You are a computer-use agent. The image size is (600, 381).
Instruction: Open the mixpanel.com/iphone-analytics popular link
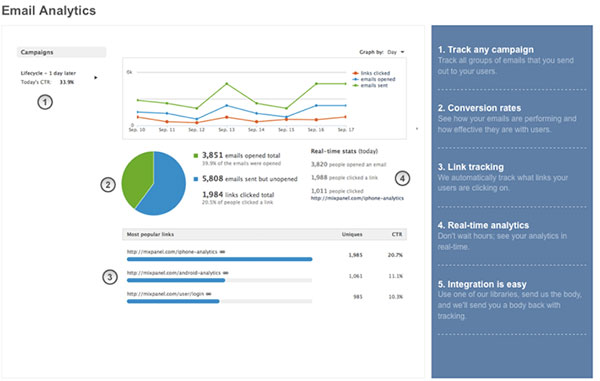point(172,252)
